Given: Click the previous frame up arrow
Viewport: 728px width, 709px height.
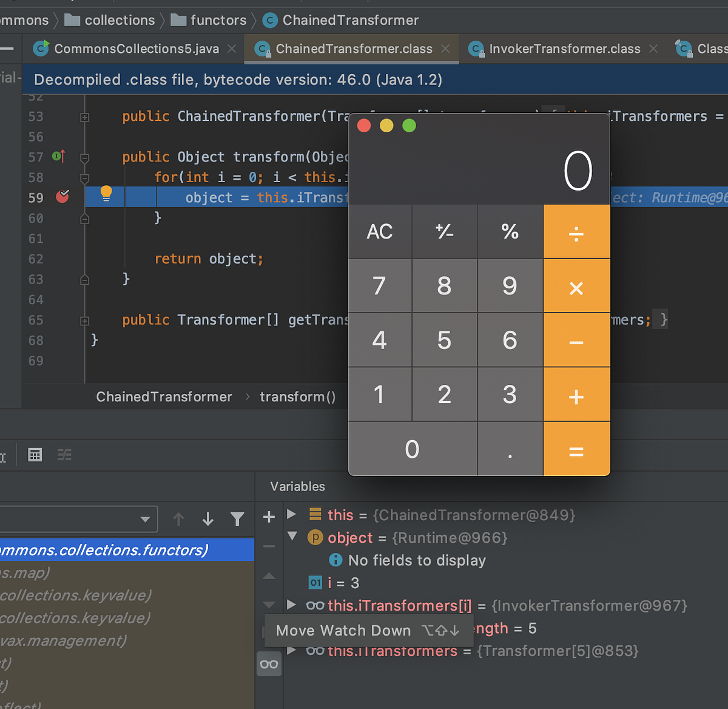Looking at the screenshot, I should [x=178, y=519].
